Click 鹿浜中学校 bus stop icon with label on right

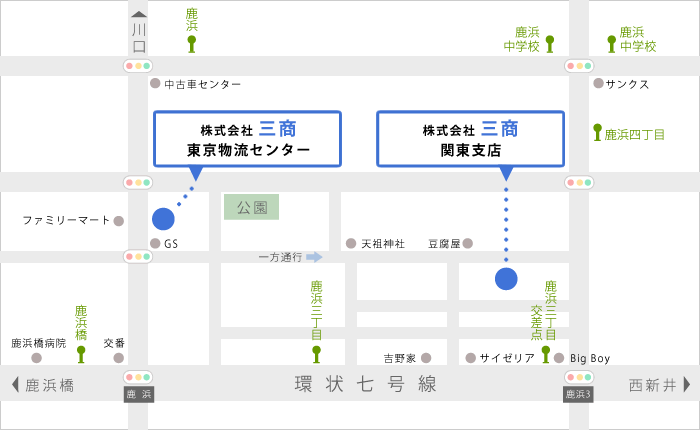click(x=612, y=44)
